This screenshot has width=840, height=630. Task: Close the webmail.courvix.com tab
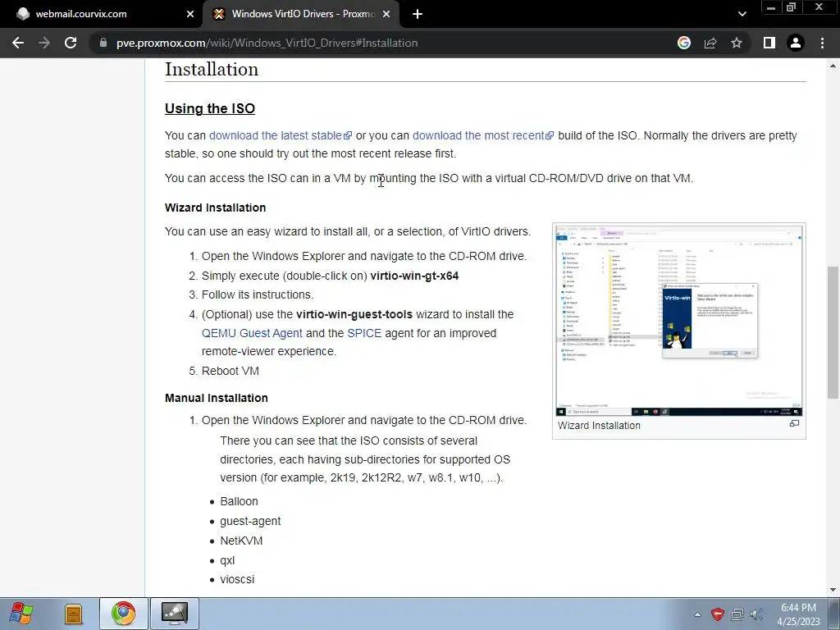coord(190,15)
